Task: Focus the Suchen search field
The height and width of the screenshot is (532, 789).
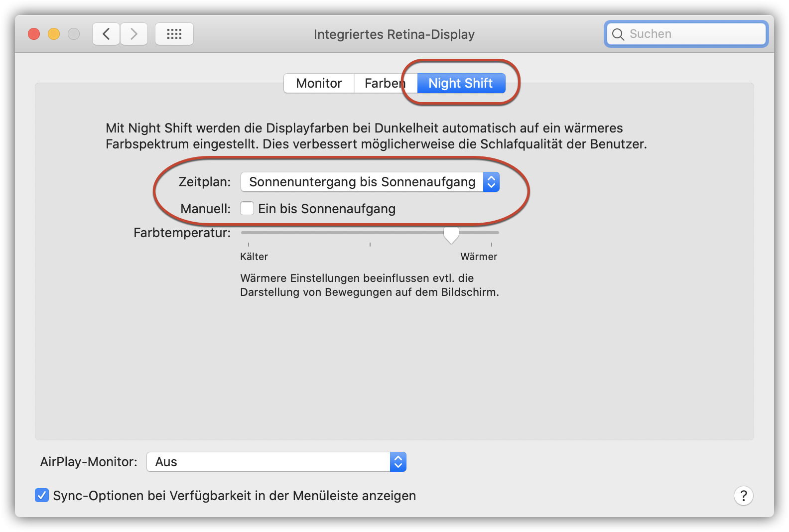Action: click(x=686, y=34)
